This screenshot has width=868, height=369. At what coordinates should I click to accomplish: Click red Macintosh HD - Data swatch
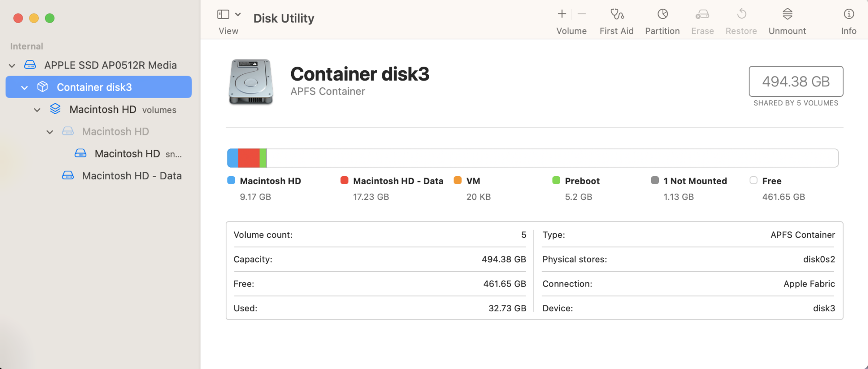coord(345,180)
